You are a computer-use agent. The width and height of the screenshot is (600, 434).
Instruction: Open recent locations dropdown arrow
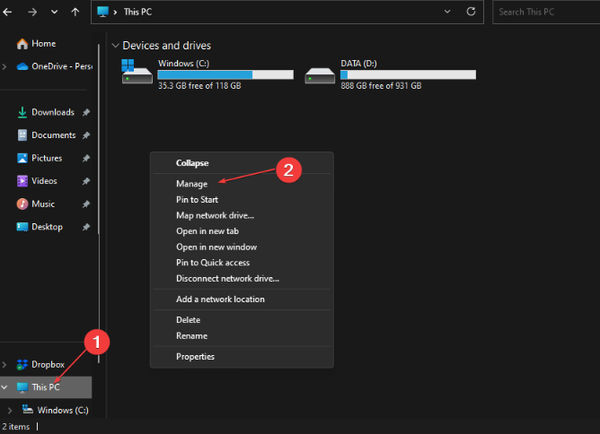54,12
